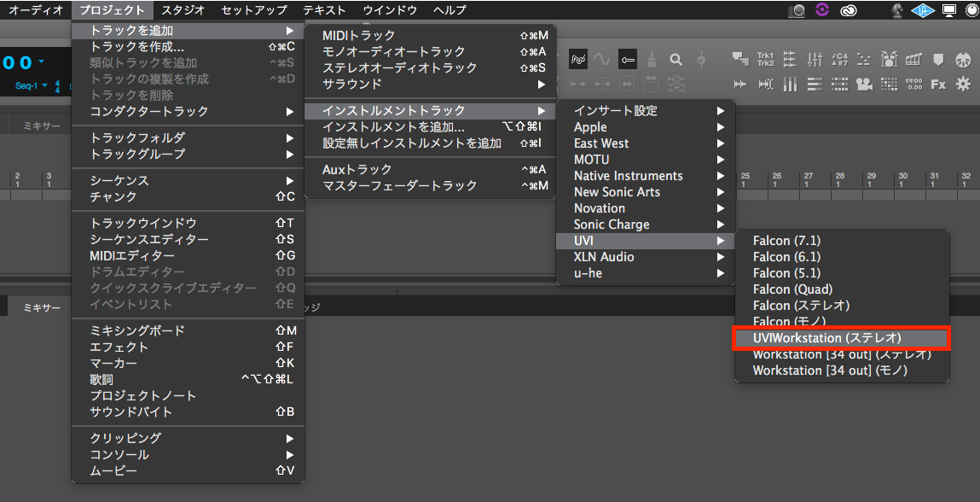Select the left arrow pointer tool
Image resolution: width=980 pixels, height=502 pixels.
[x=628, y=60]
